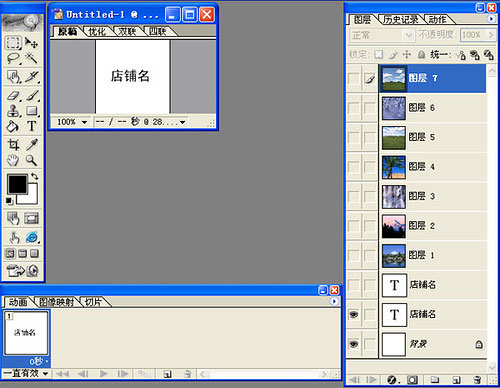Select the 图层 4 palm tree layer
Viewport: 500px width, 388px height.
pyautogui.click(x=433, y=167)
